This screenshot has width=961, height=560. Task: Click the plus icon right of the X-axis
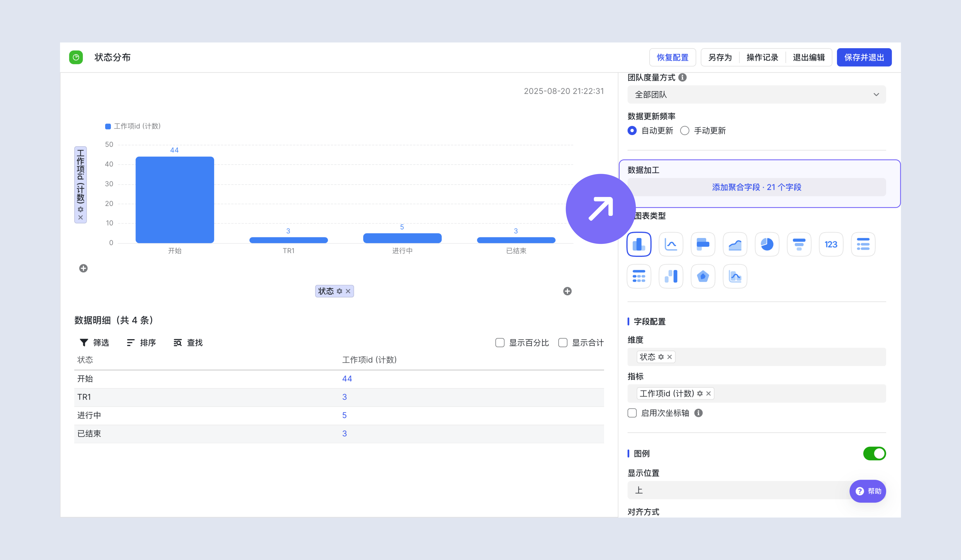tap(567, 291)
